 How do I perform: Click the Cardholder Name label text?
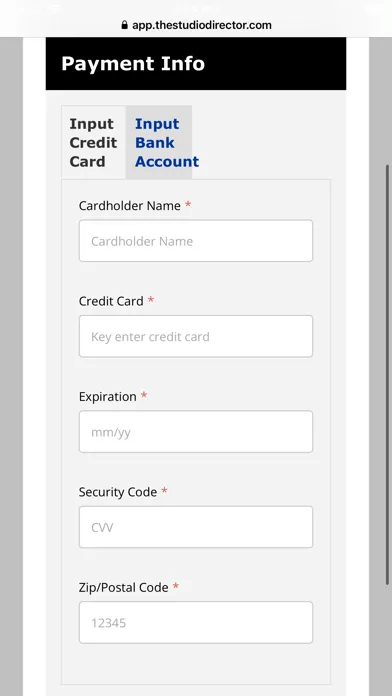[x=130, y=206]
